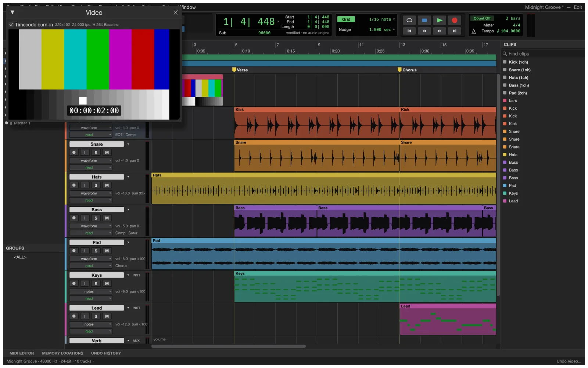The height and width of the screenshot is (368, 588).
Task: Select the <ALL> group
Action: coord(20,257)
